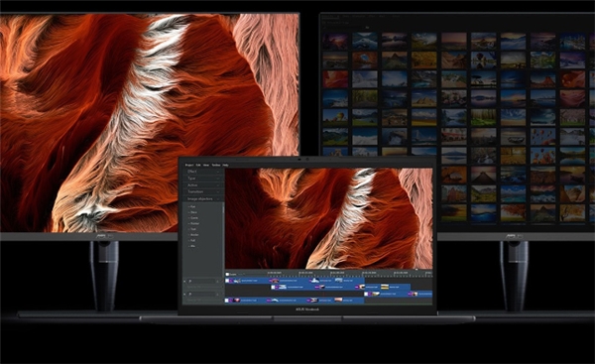The height and width of the screenshot is (364, 595).
Task: Toggle the checkbox at the timeline ruler start
Action: (x=227, y=274)
